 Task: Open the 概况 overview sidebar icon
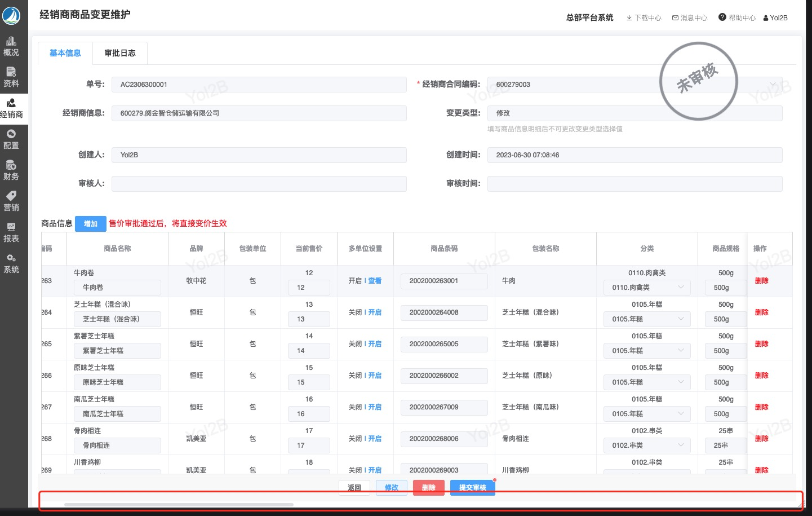(x=11, y=46)
